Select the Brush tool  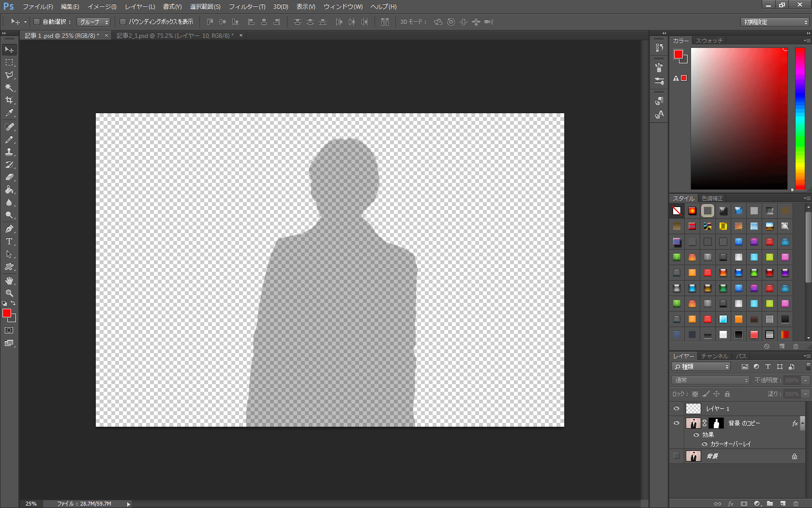coord(9,139)
